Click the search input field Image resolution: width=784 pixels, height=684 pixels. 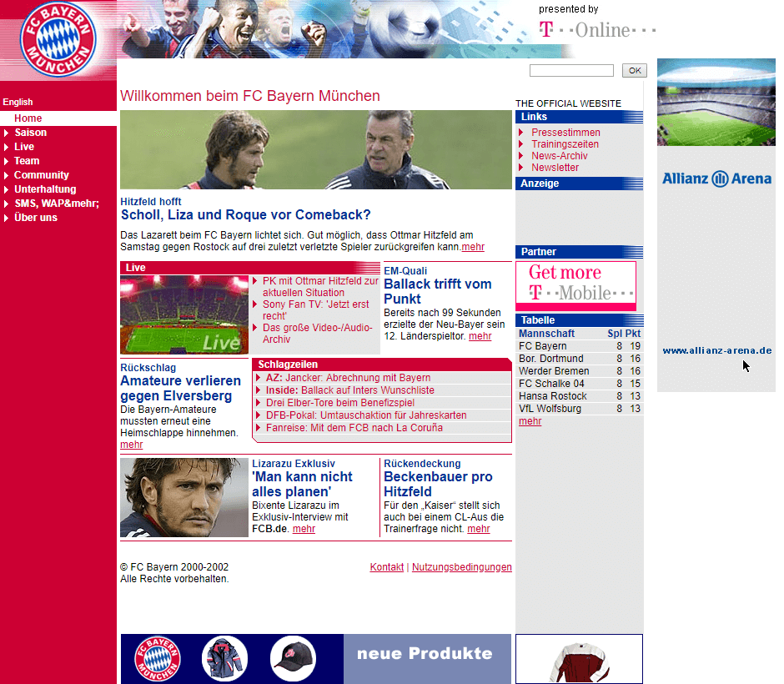click(571, 71)
